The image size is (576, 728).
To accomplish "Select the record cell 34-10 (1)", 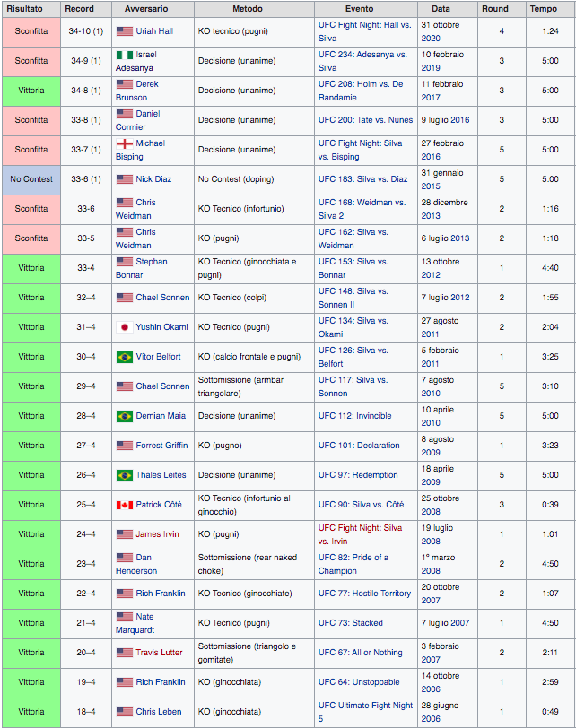I will point(86,31).
